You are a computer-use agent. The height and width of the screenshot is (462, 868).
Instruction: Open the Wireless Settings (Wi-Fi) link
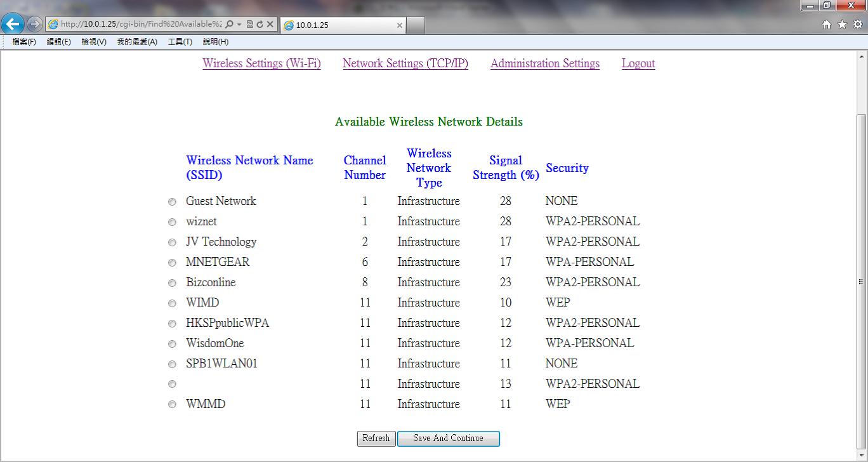pyautogui.click(x=262, y=63)
